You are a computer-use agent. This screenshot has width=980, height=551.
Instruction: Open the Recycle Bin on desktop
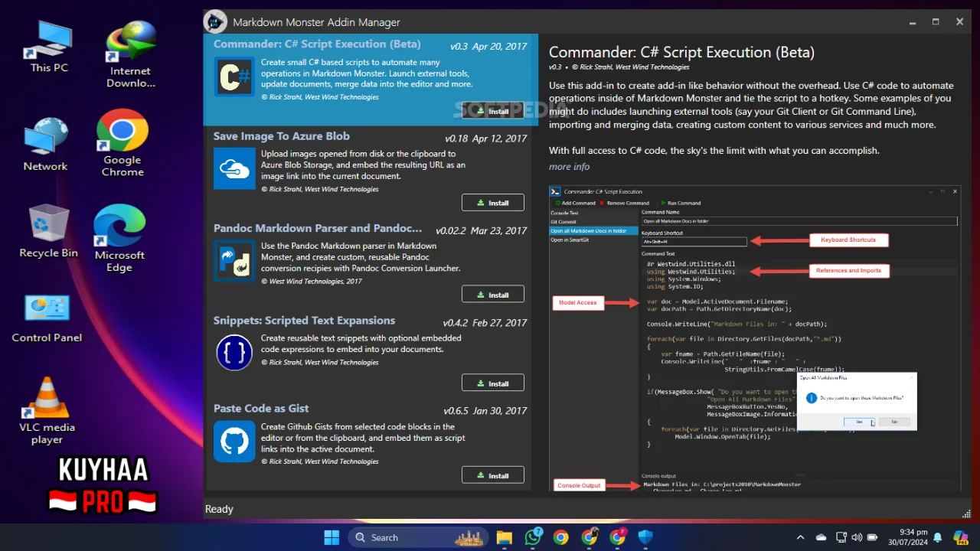[x=49, y=231]
